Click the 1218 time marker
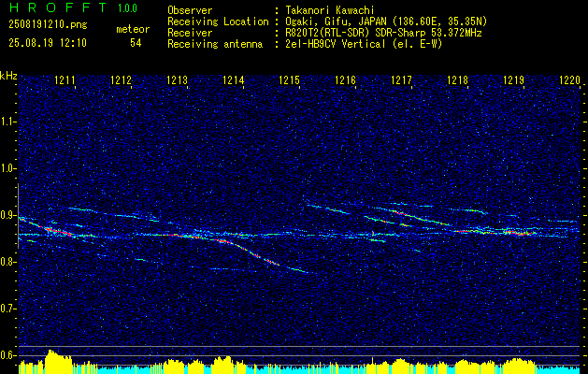 point(457,80)
